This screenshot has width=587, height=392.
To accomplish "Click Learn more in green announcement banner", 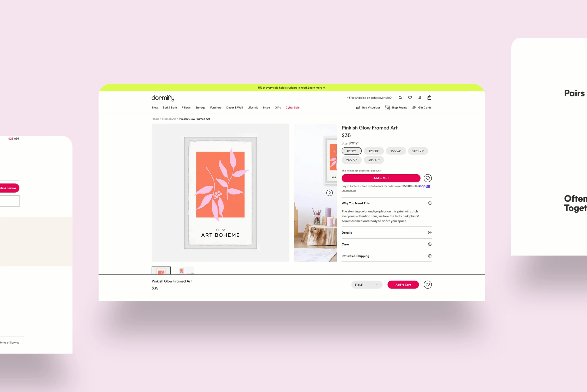I will pyautogui.click(x=316, y=88).
